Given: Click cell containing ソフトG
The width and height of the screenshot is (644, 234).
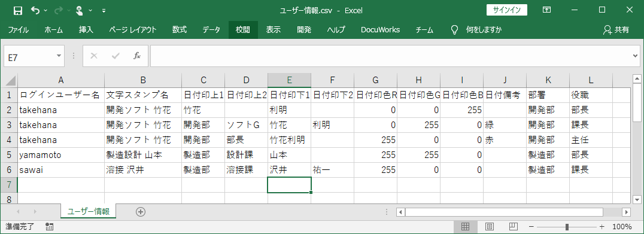Looking at the screenshot, I should coord(246,125).
